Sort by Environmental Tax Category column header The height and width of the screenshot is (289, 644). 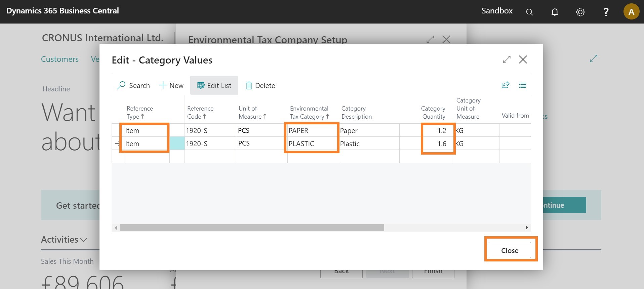click(x=309, y=112)
